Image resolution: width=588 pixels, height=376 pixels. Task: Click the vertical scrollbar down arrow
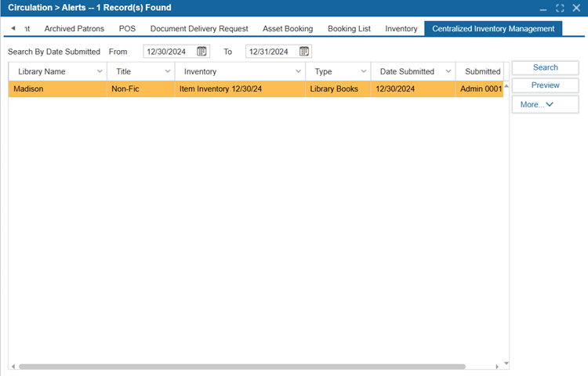[506, 363]
